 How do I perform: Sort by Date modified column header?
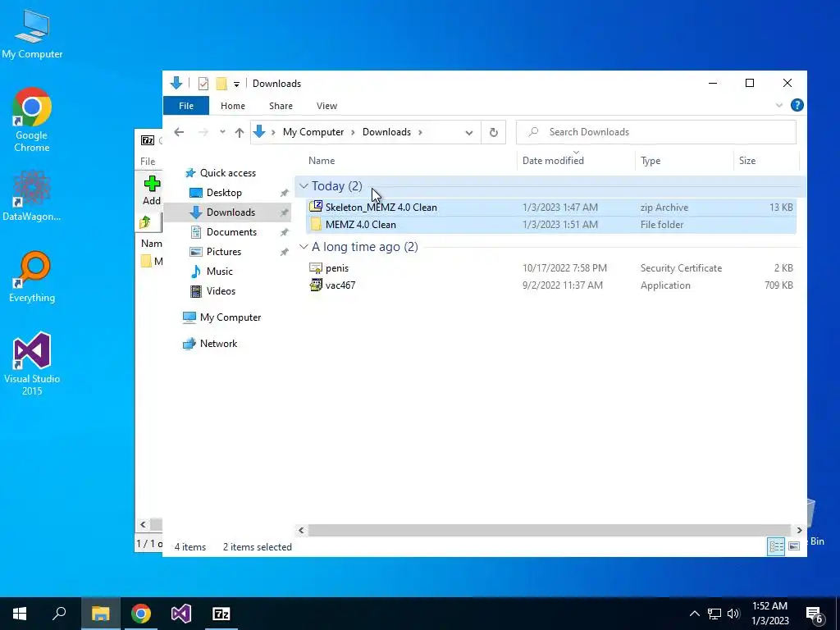(x=553, y=161)
